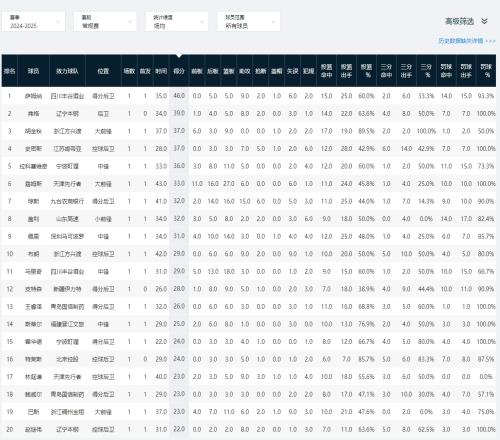Sort table by 投篮出手 column header
The width and height of the screenshot is (500, 440).
point(347,71)
